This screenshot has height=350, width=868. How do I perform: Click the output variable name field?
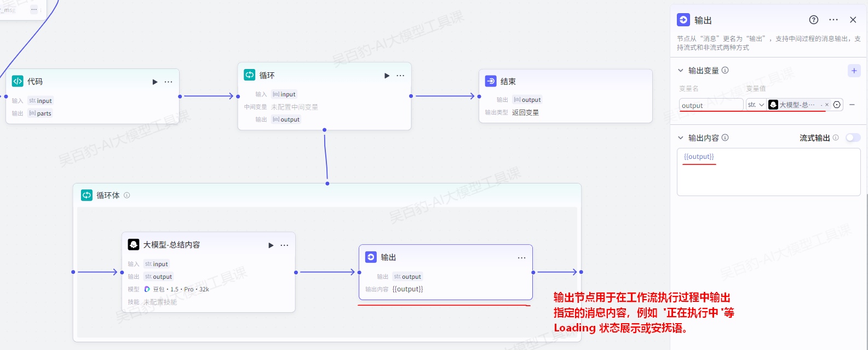click(x=710, y=105)
